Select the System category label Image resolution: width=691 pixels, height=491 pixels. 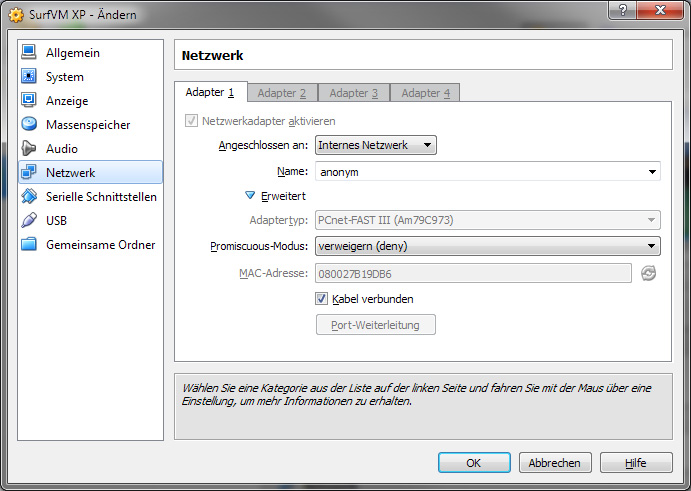click(65, 77)
